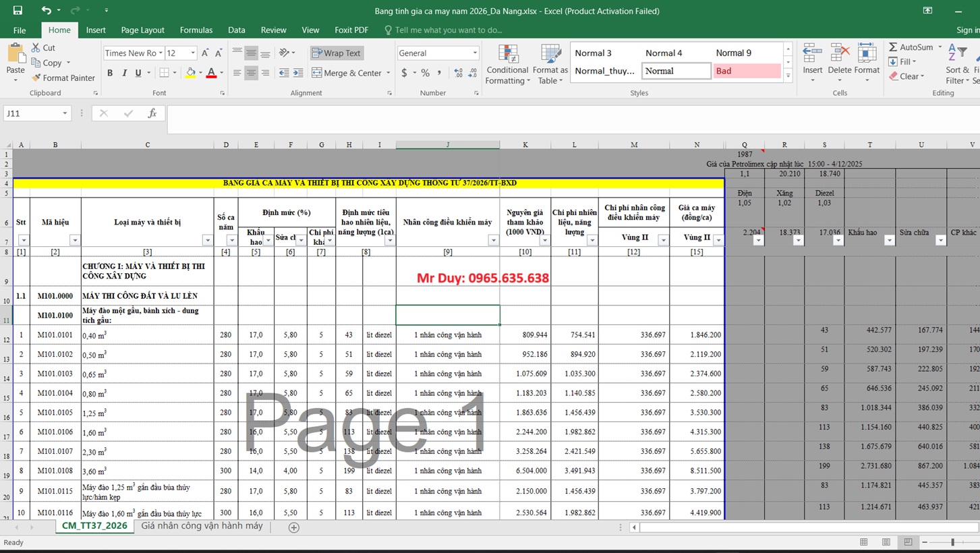Open the General number format dropdown
The height and width of the screenshot is (553, 980).
475,53
